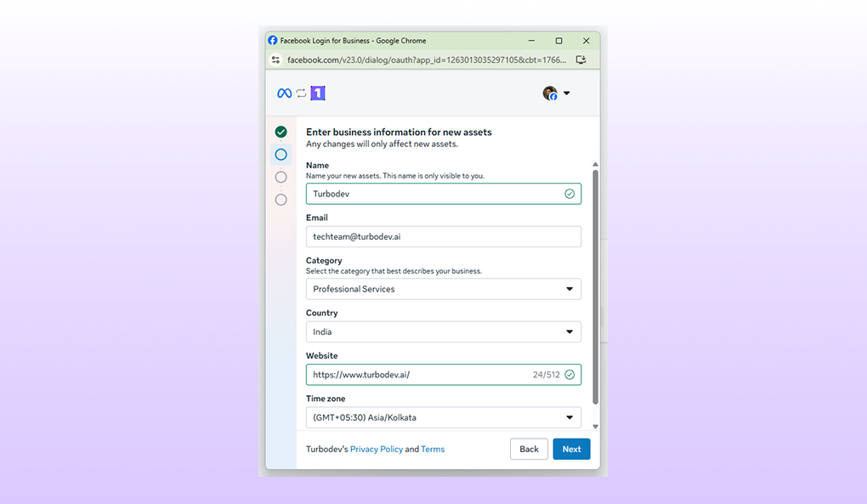The height and width of the screenshot is (504, 867).
Task: Click the site settings icon in address bar
Action: pos(275,59)
